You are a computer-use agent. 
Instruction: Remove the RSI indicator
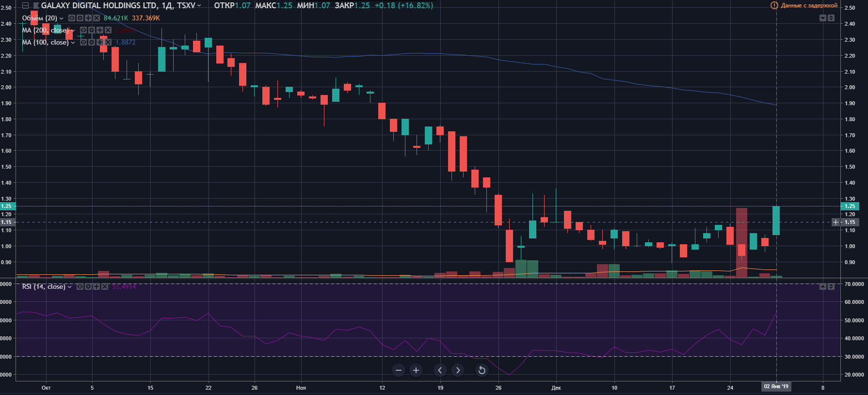(105, 286)
